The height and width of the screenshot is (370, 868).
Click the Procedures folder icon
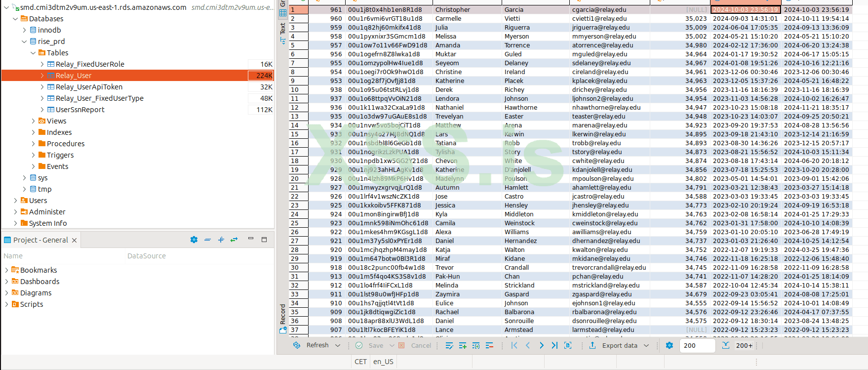click(42, 144)
